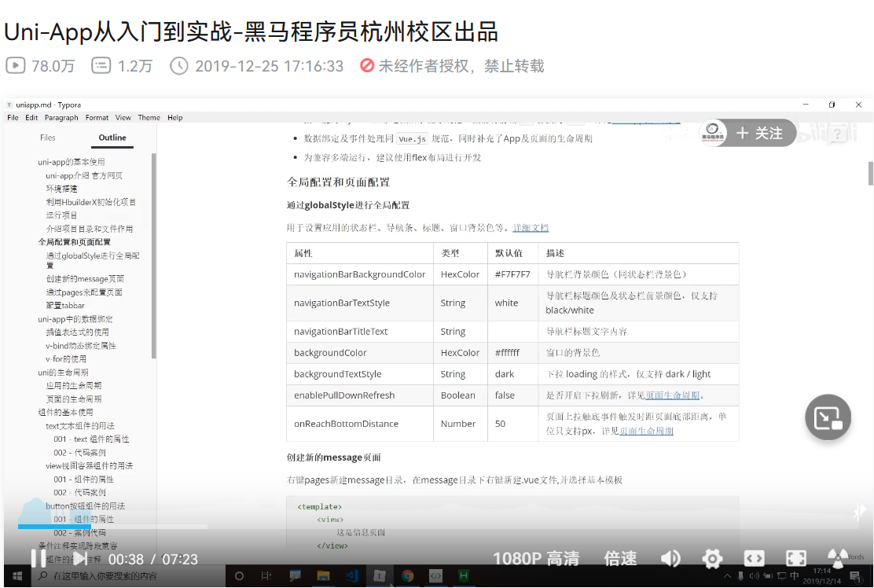The image size is (874, 588).
Task: Switch to the Files sidebar tab
Action: click(47, 138)
